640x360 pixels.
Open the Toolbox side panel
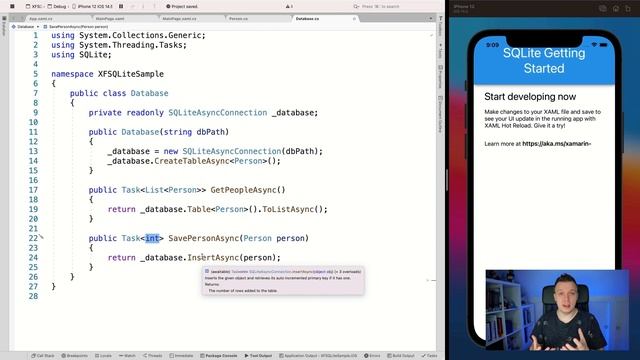(x=441, y=27)
